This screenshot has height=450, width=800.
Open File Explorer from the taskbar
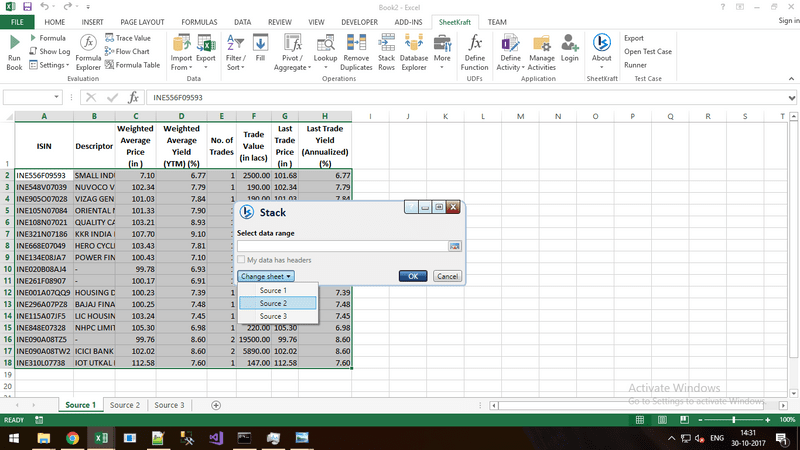pyautogui.click(x=44, y=438)
